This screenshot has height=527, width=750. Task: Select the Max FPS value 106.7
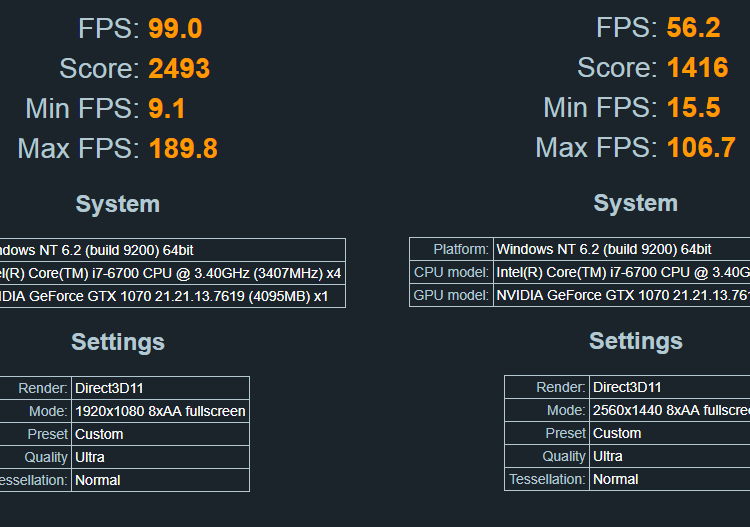(701, 148)
